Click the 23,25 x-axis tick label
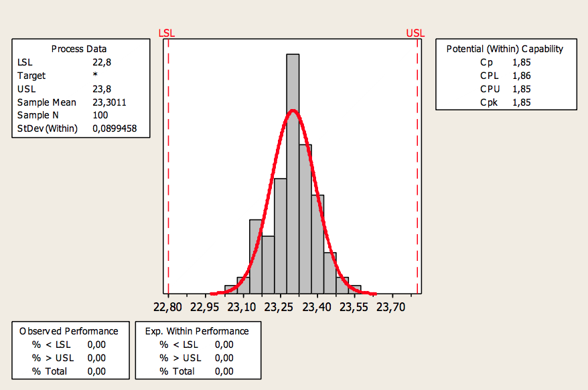The height and width of the screenshot is (390, 588). click(x=281, y=308)
